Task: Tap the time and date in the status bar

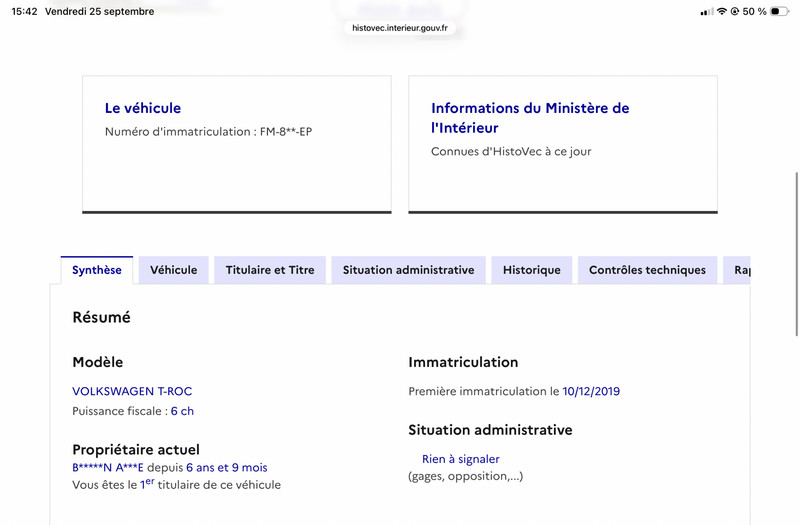Action: (83, 11)
